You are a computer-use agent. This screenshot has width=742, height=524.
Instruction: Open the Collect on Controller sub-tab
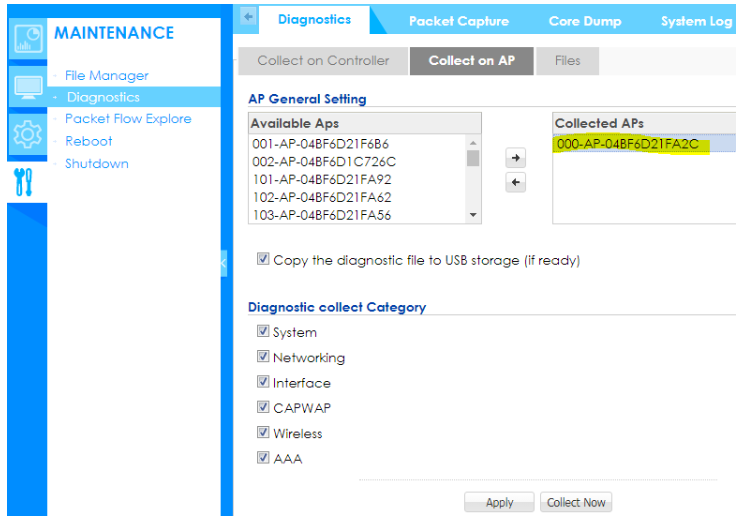pyautogui.click(x=323, y=61)
